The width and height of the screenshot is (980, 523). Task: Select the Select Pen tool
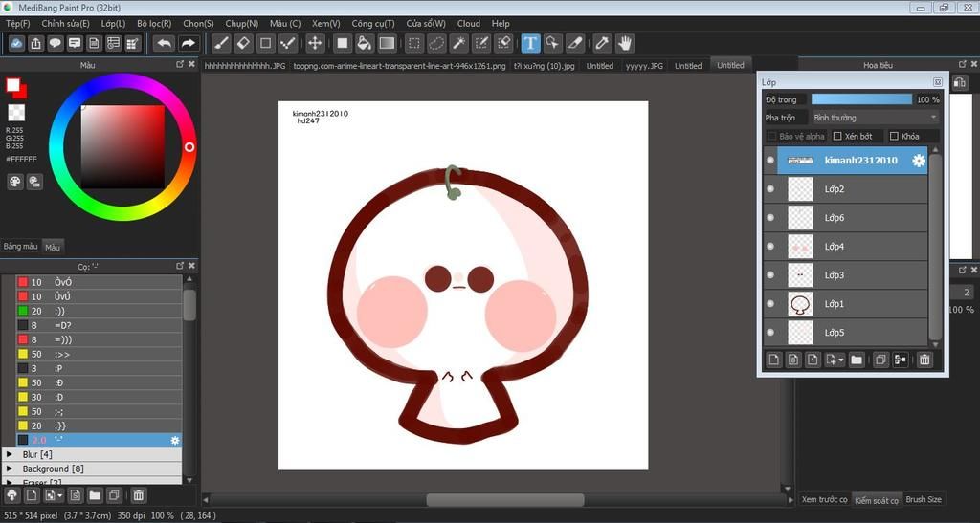[481, 43]
